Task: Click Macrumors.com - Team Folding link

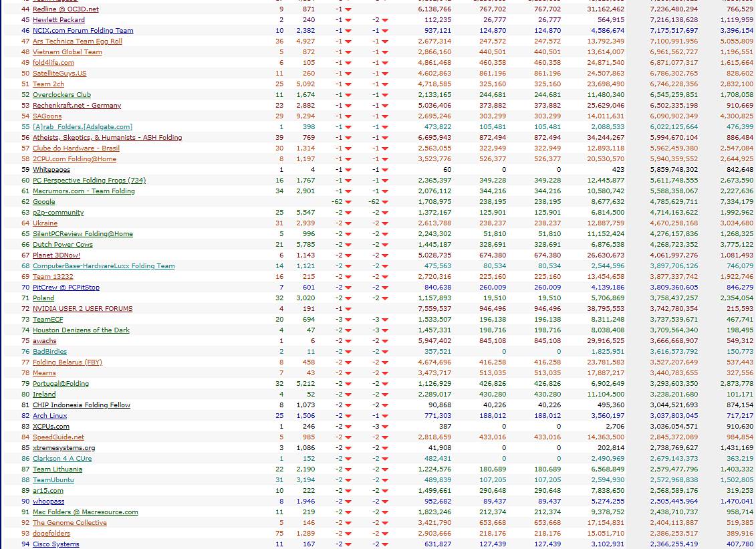Action: click(x=84, y=191)
